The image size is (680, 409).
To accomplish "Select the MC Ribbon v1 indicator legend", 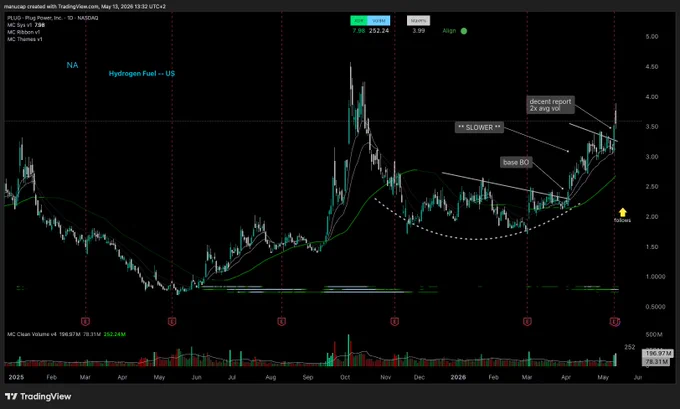I will coord(23,32).
